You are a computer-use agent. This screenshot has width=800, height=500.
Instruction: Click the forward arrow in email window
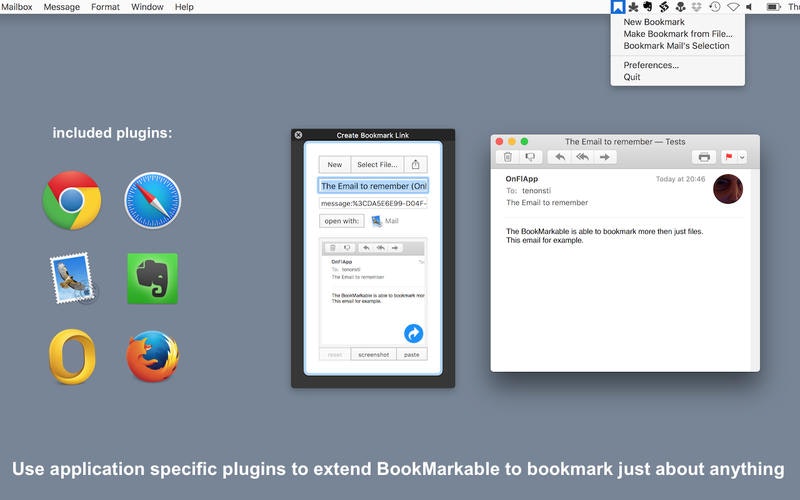click(x=605, y=157)
